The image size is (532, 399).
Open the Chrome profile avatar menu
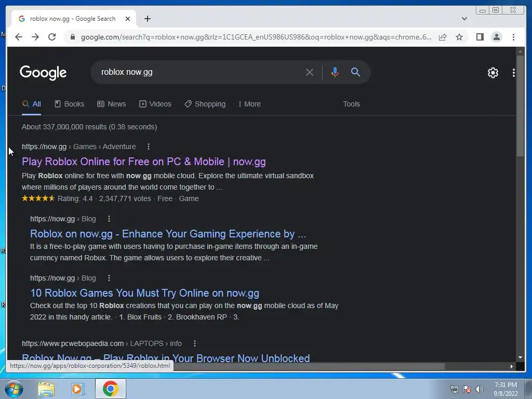coord(497,37)
